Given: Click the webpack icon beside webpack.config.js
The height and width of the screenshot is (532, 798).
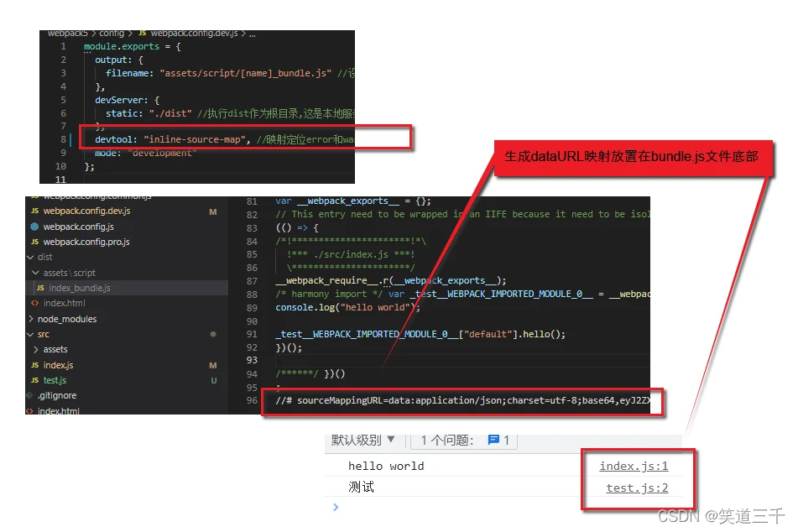Looking at the screenshot, I should click(34, 227).
